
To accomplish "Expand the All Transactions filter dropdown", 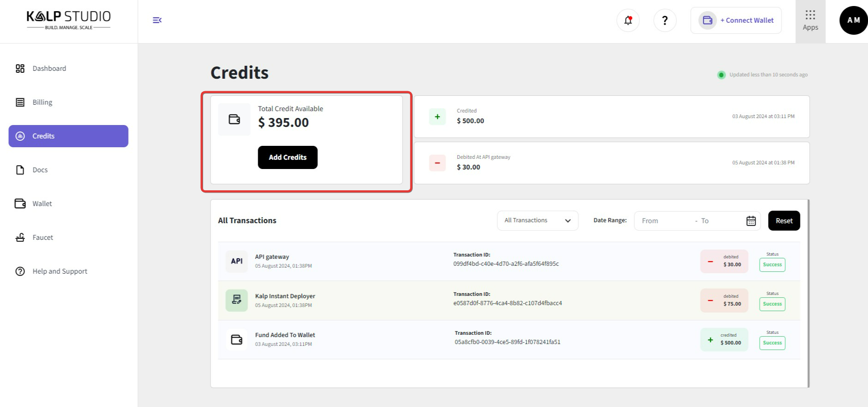I will [537, 220].
